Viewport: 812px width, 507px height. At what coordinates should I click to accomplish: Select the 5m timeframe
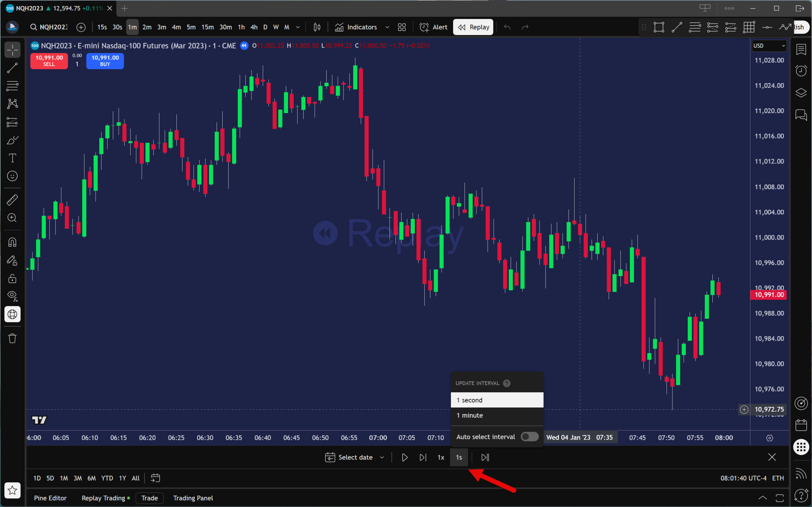(x=191, y=27)
